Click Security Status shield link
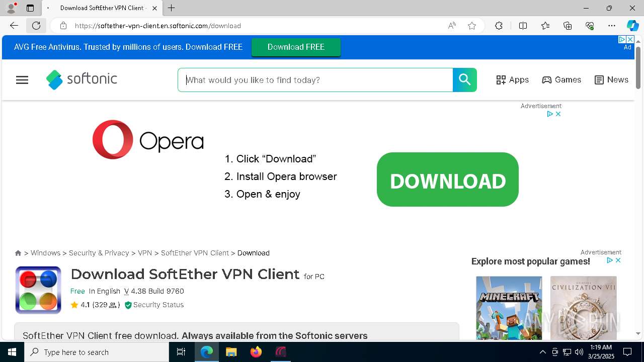 click(154, 305)
